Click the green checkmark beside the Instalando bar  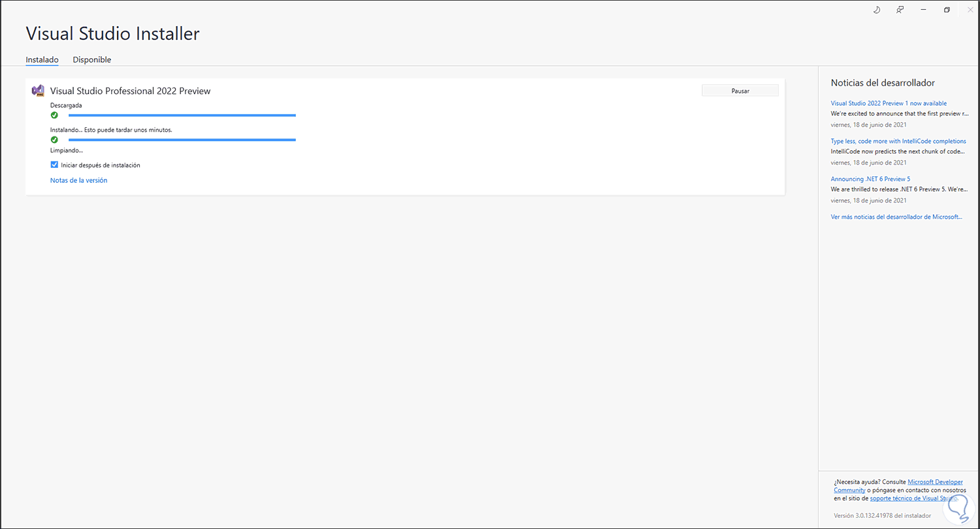tap(54, 140)
